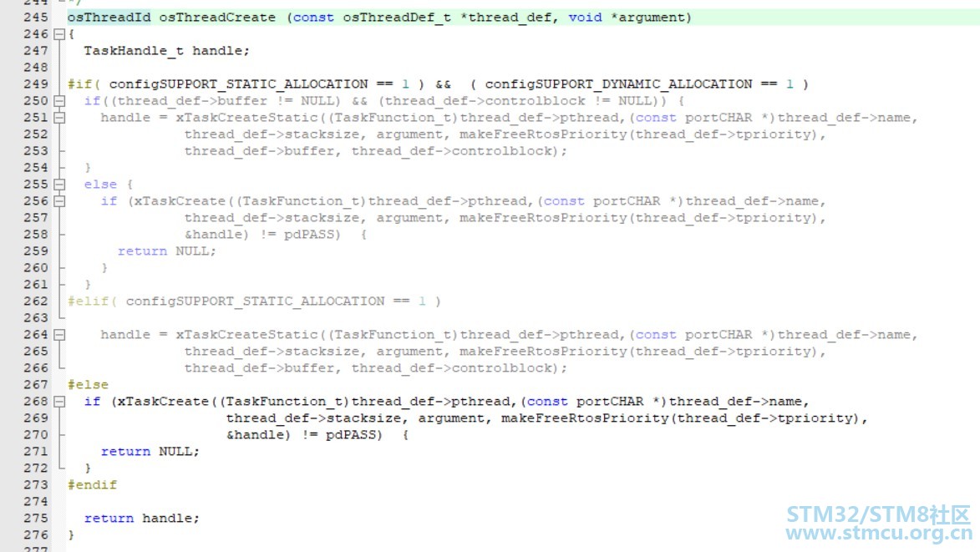Click return NULL on line 271

point(150,452)
